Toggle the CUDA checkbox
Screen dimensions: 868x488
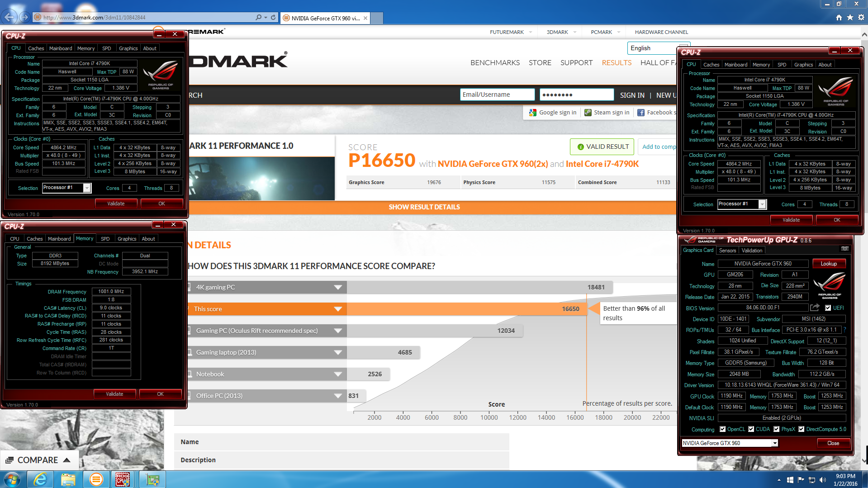pos(751,429)
